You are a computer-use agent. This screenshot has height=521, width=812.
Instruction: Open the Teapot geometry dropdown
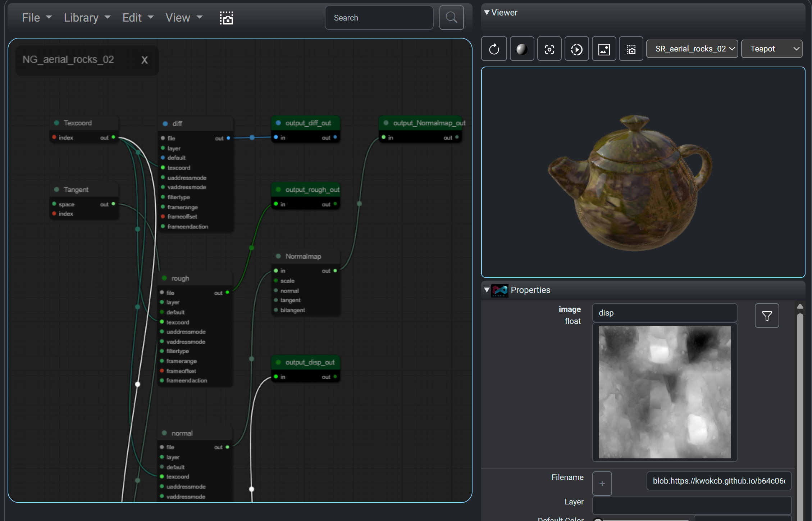[771, 49]
